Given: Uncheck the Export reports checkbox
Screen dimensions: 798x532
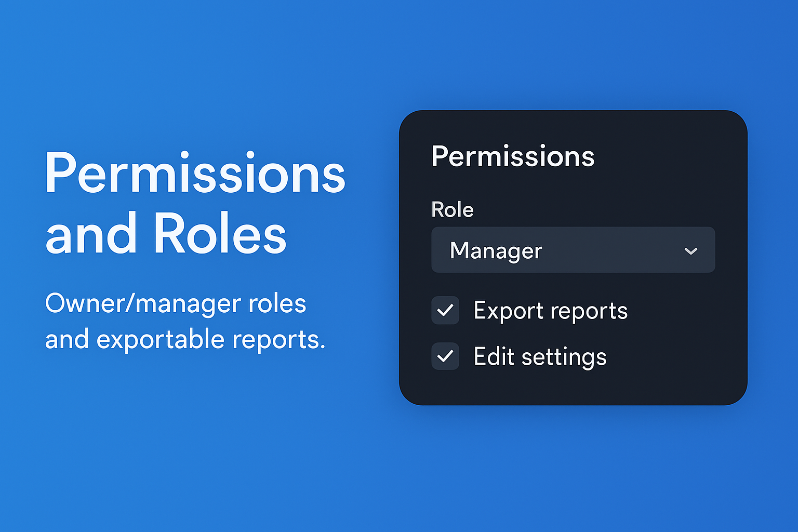Looking at the screenshot, I should [x=445, y=310].
